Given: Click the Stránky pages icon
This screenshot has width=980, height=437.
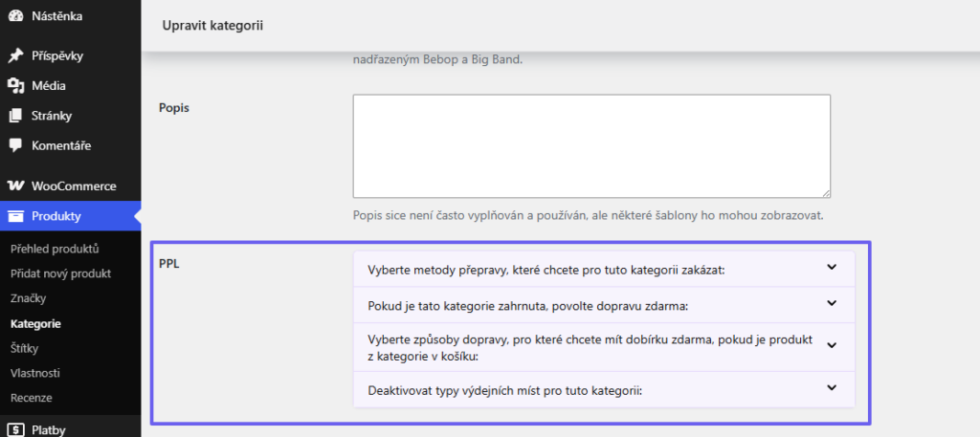Looking at the screenshot, I should click(x=15, y=116).
